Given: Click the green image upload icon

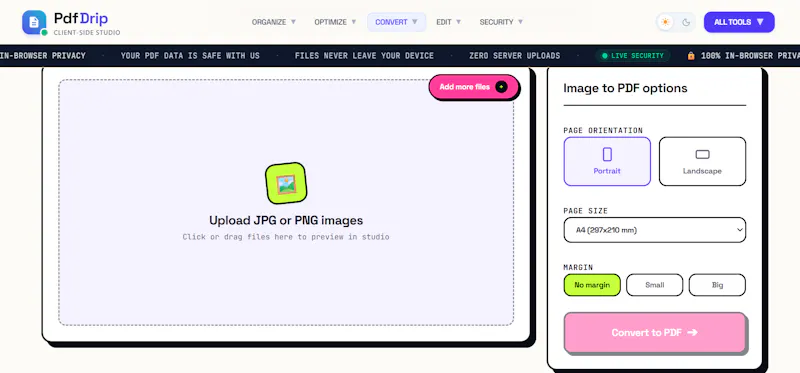Looking at the screenshot, I should [x=286, y=183].
